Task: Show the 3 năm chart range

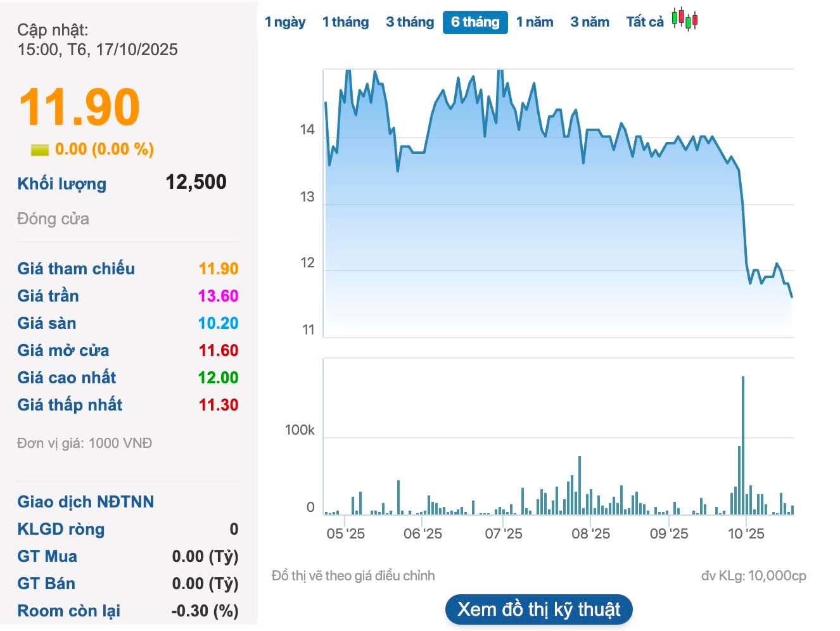Action: (x=590, y=22)
